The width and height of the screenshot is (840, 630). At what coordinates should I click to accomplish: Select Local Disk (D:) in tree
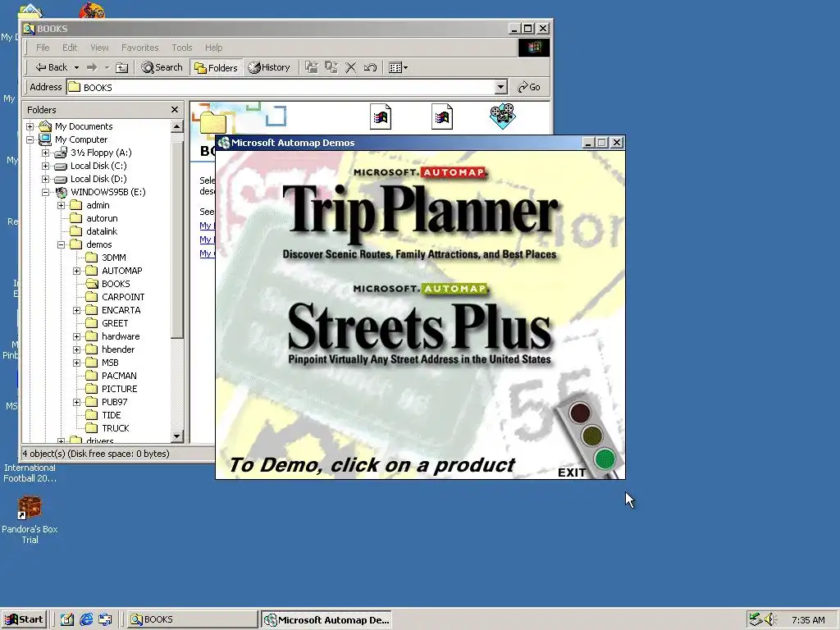(x=98, y=179)
